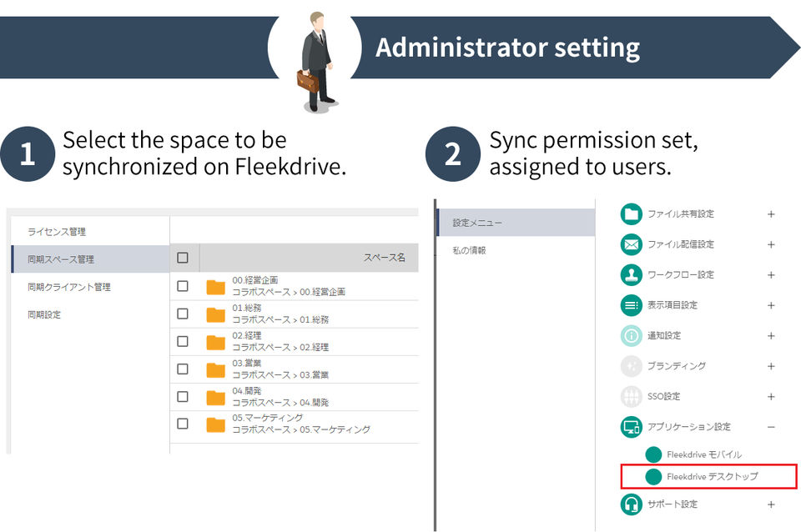Toggle the select-all checkbox in header

(183, 258)
